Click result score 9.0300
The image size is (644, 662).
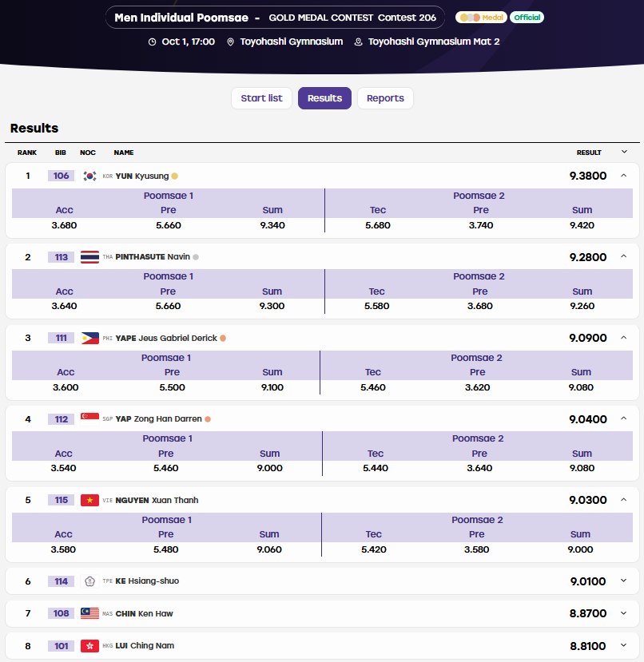coord(588,501)
